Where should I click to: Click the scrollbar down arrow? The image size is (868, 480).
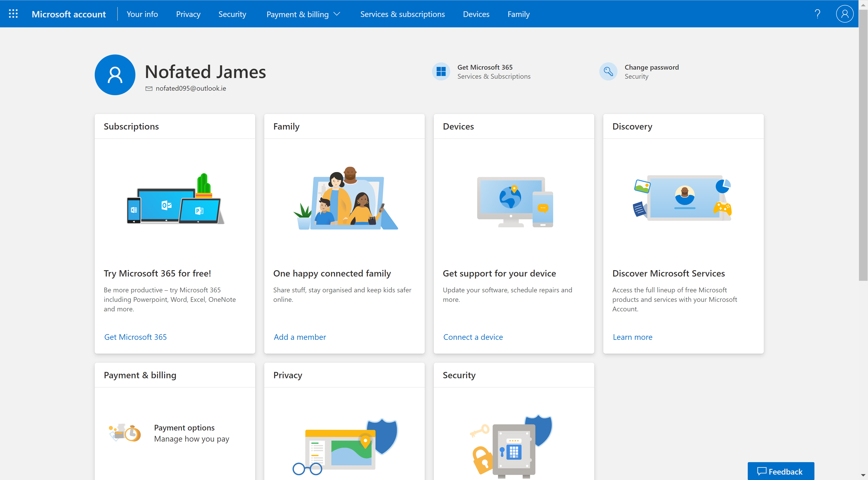[863, 475]
